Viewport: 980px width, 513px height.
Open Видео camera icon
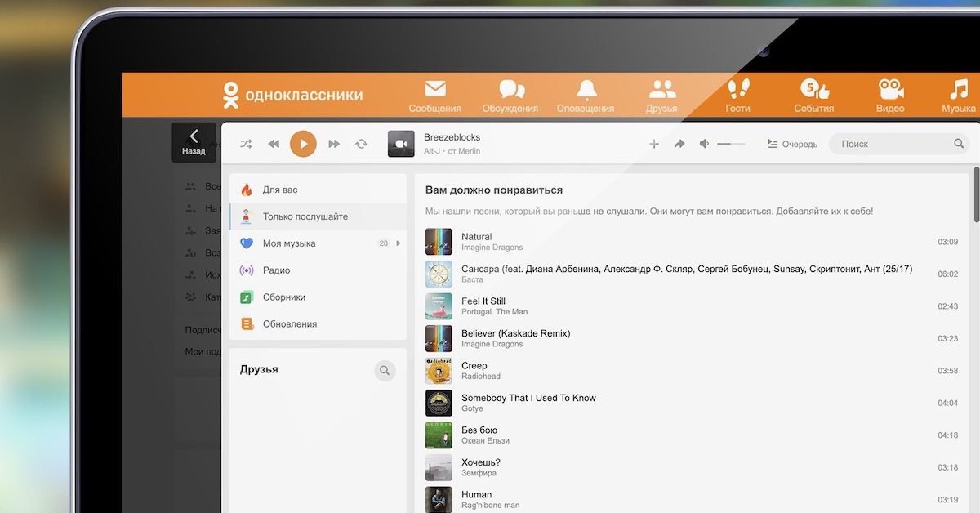(890, 89)
